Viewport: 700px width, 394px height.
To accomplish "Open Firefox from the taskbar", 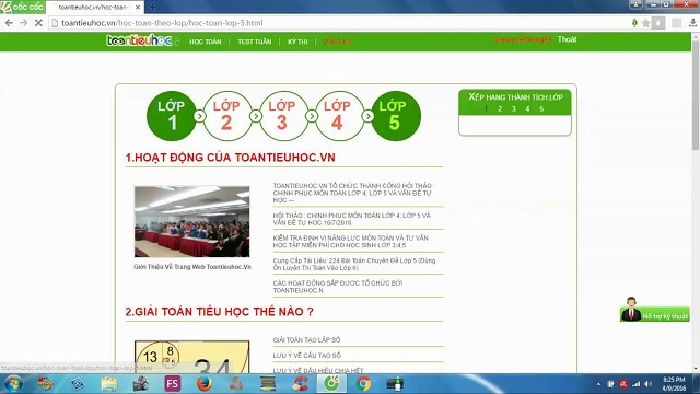I will [x=204, y=384].
